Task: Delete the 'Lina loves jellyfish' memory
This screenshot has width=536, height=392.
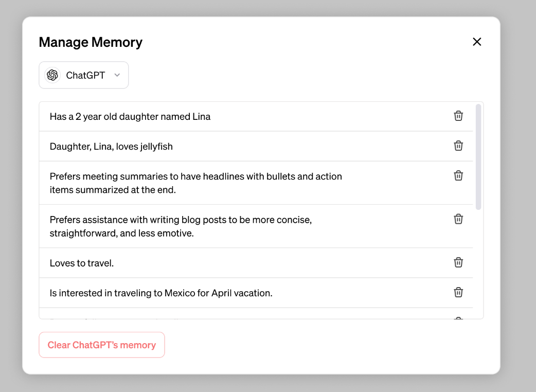Action: click(x=458, y=146)
